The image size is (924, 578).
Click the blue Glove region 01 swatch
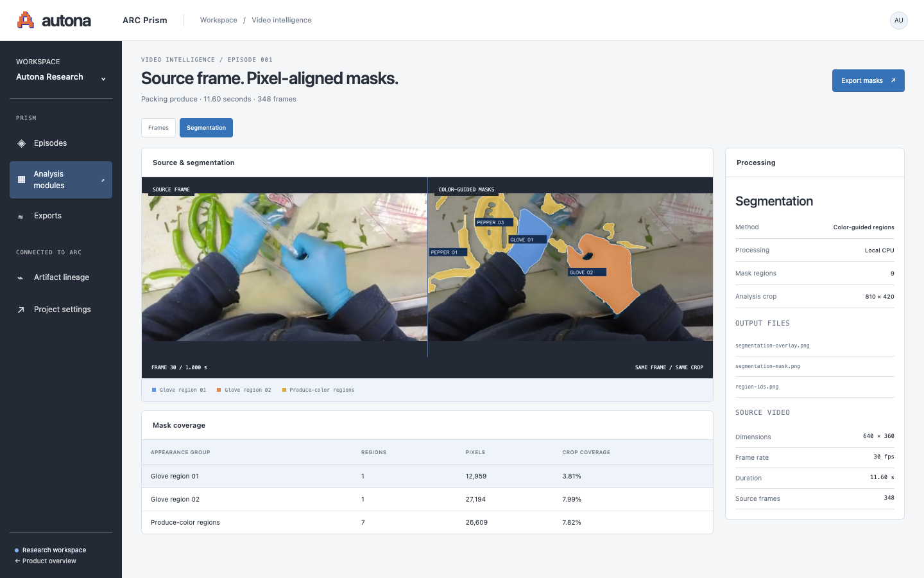pyautogui.click(x=154, y=390)
